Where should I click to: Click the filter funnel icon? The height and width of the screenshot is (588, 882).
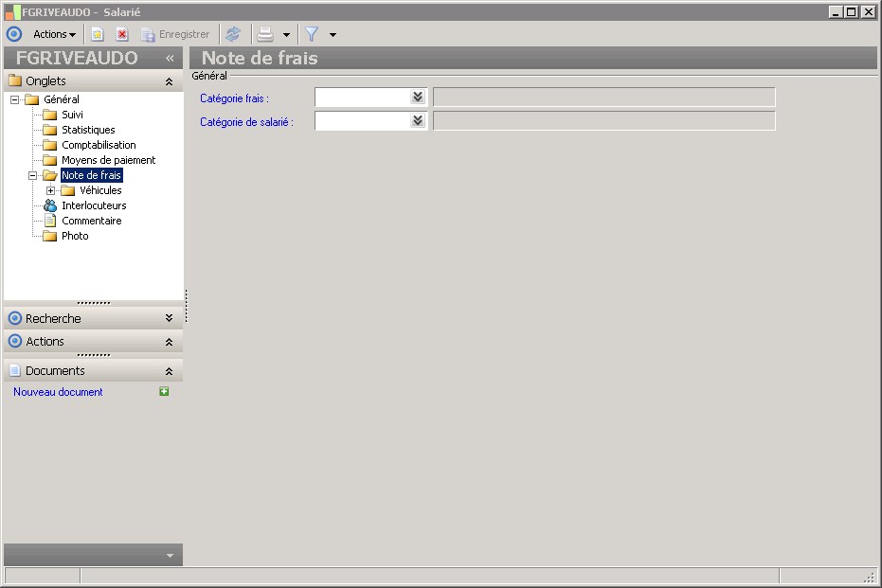coord(312,34)
